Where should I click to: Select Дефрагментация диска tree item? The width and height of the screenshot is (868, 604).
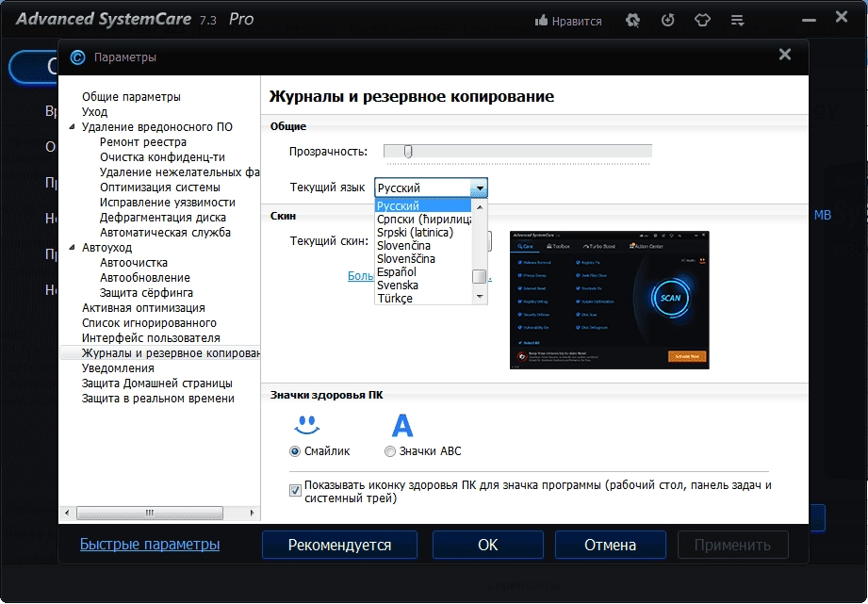(163, 218)
